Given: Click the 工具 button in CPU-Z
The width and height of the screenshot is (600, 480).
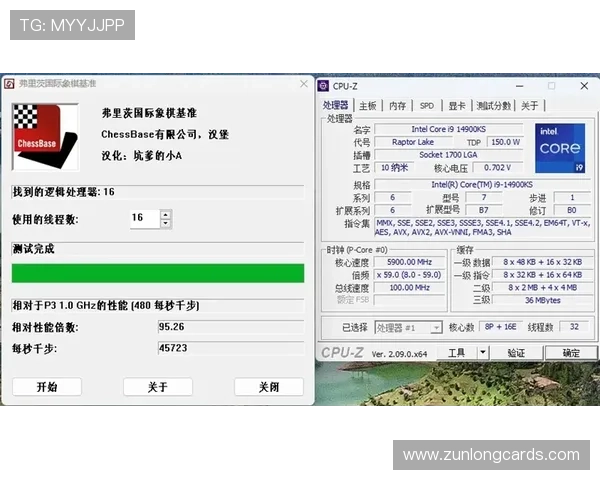Looking at the screenshot, I should pyautogui.click(x=457, y=353).
